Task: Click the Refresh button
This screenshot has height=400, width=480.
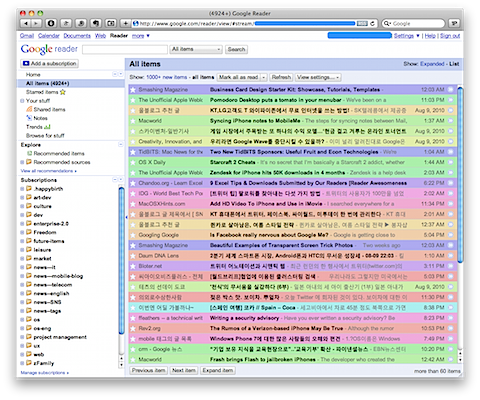Action: [x=281, y=77]
